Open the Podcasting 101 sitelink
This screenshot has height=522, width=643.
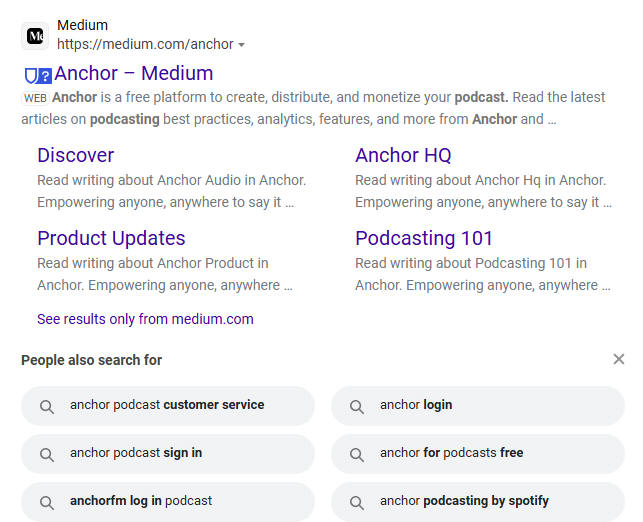[424, 238]
